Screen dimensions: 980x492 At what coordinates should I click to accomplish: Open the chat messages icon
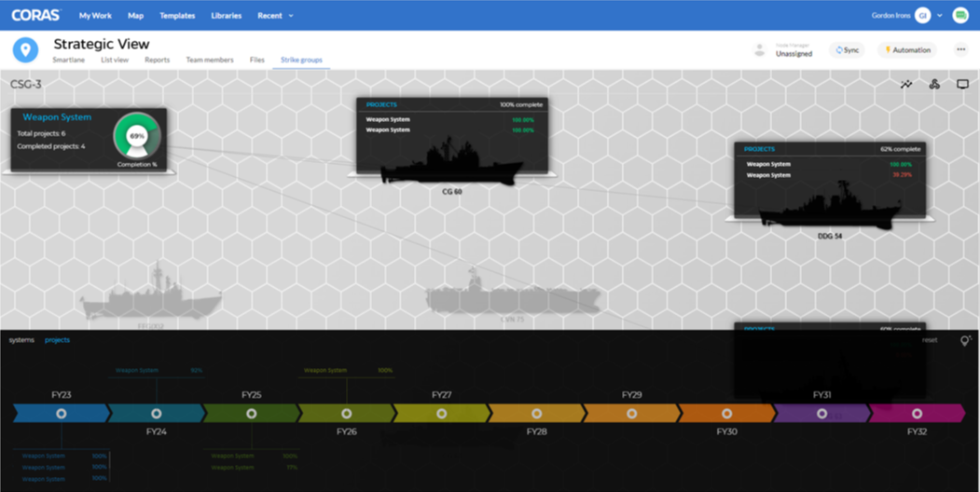coord(960,16)
